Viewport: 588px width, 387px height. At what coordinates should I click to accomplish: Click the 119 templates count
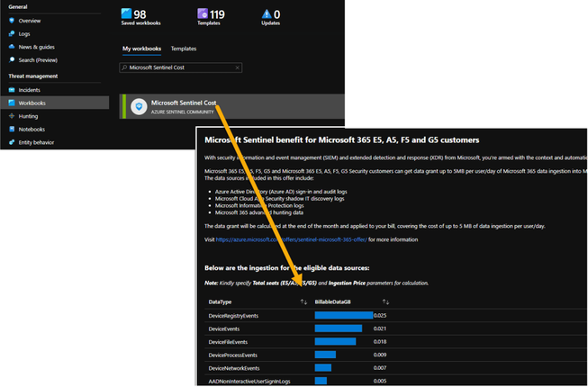pyautogui.click(x=217, y=14)
